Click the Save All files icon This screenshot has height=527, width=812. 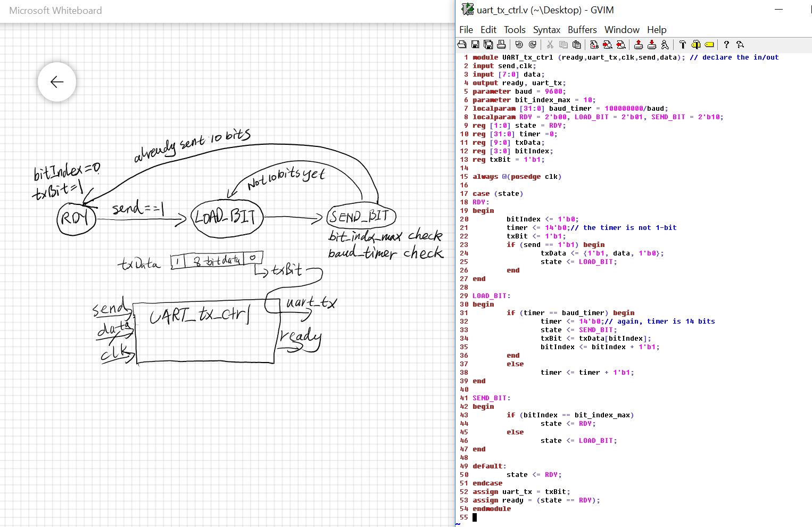[x=488, y=45]
